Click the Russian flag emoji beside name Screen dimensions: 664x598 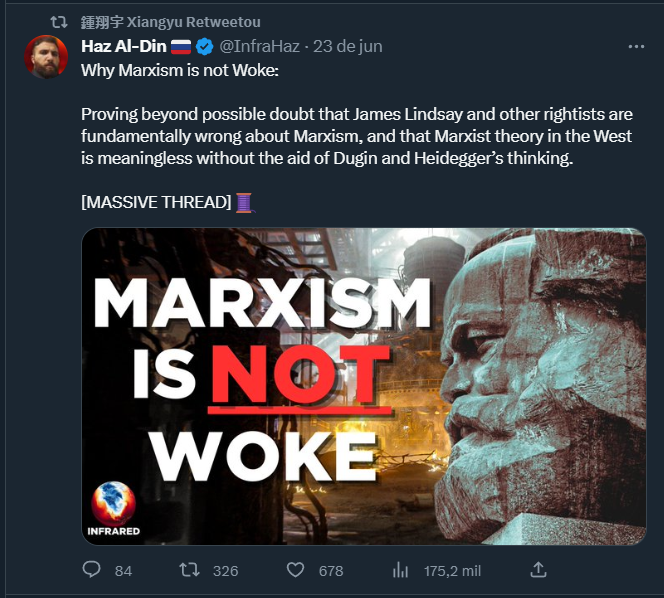point(181,47)
